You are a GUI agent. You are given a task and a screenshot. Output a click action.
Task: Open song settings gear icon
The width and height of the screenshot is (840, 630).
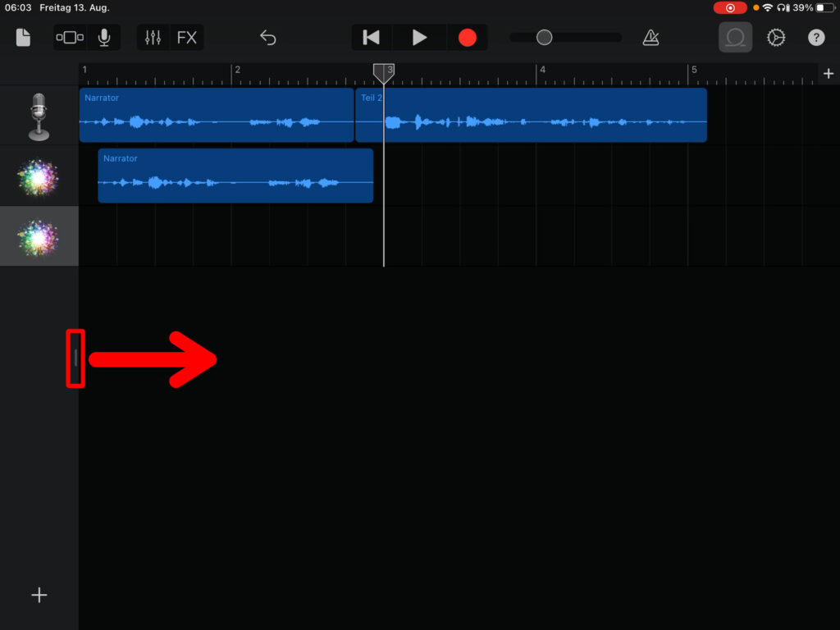click(x=776, y=38)
